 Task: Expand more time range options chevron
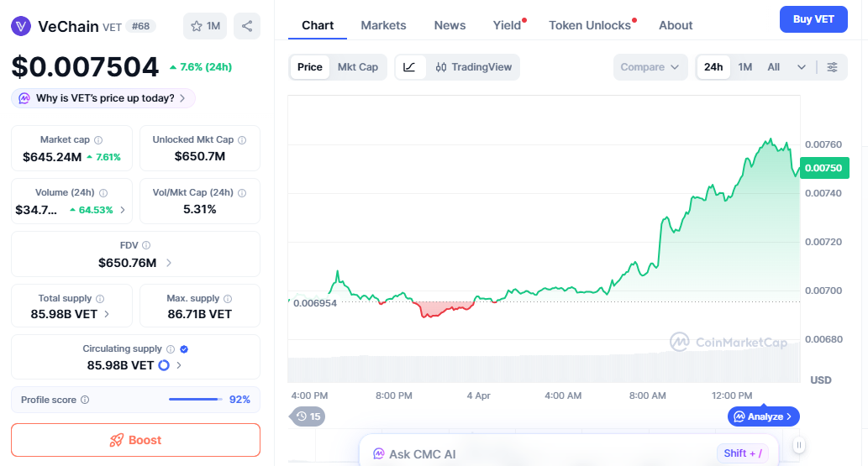tap(801, 67)
